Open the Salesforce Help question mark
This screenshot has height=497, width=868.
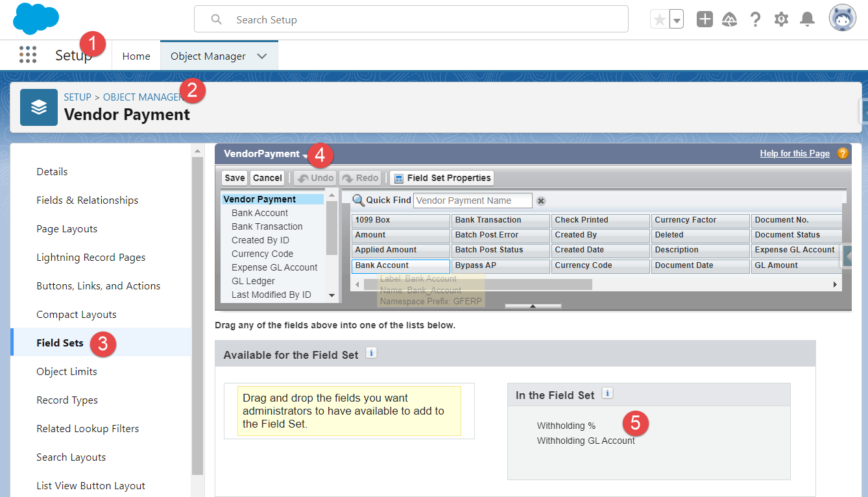(755, 19)
